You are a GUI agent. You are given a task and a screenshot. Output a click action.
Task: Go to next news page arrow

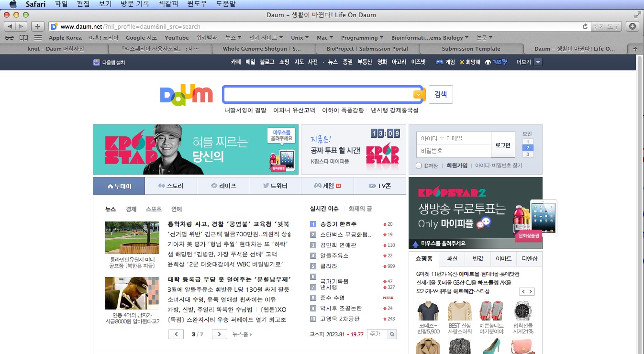pyautogui.click(x=220, y=334)
